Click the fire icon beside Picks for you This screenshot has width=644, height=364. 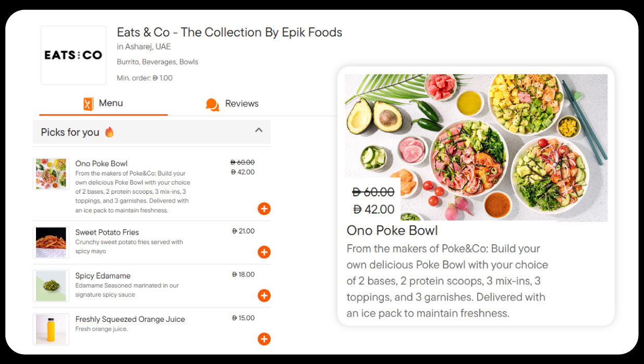point(109,132)
